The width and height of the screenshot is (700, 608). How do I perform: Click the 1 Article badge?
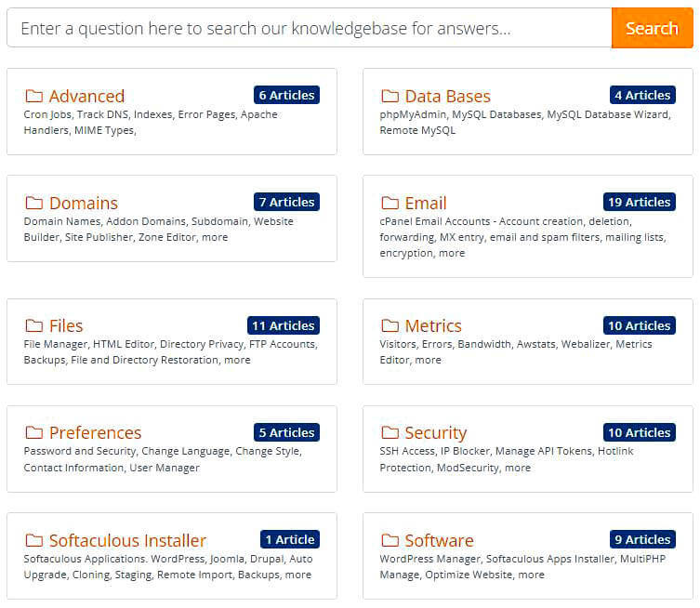tap(289, 539)
